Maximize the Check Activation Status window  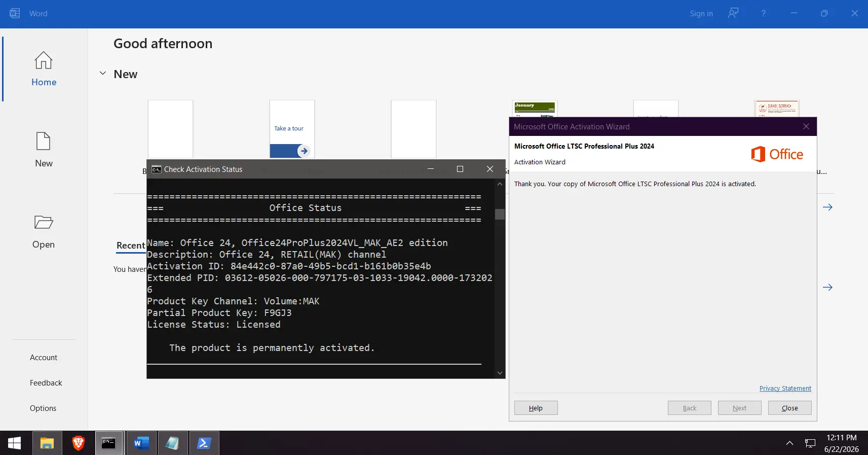460,169
